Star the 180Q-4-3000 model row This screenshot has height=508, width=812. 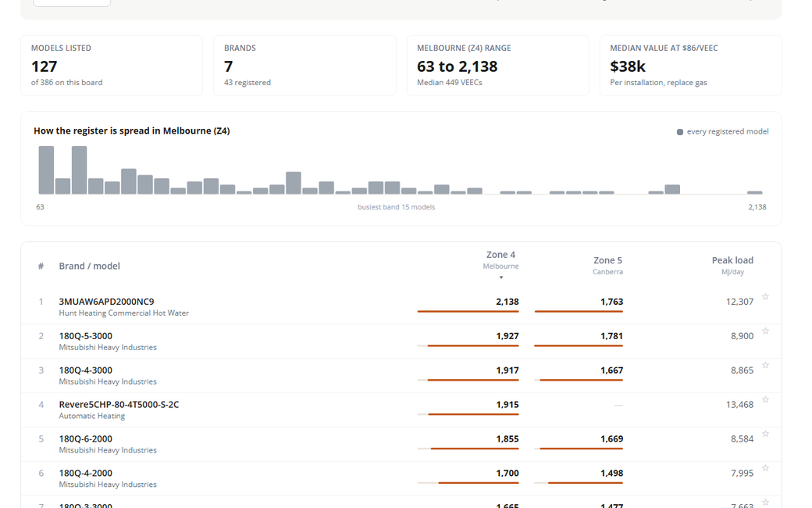click(765, 365)
